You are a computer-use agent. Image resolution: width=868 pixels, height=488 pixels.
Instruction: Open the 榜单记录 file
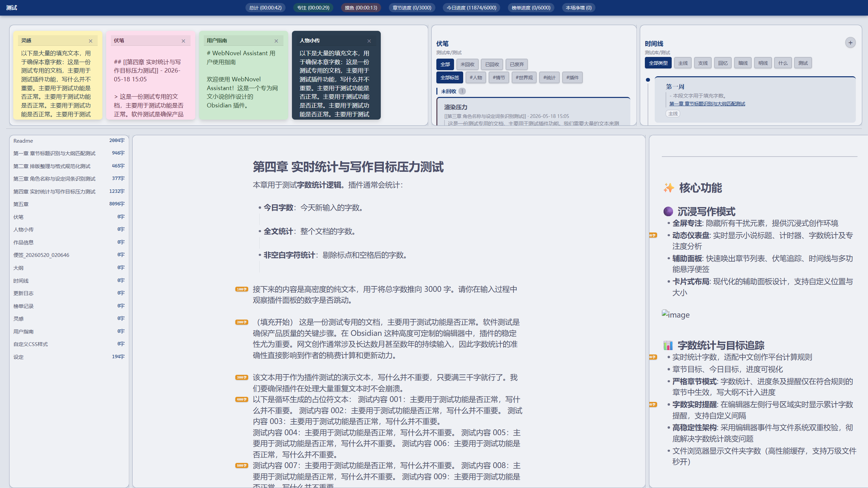69,306
